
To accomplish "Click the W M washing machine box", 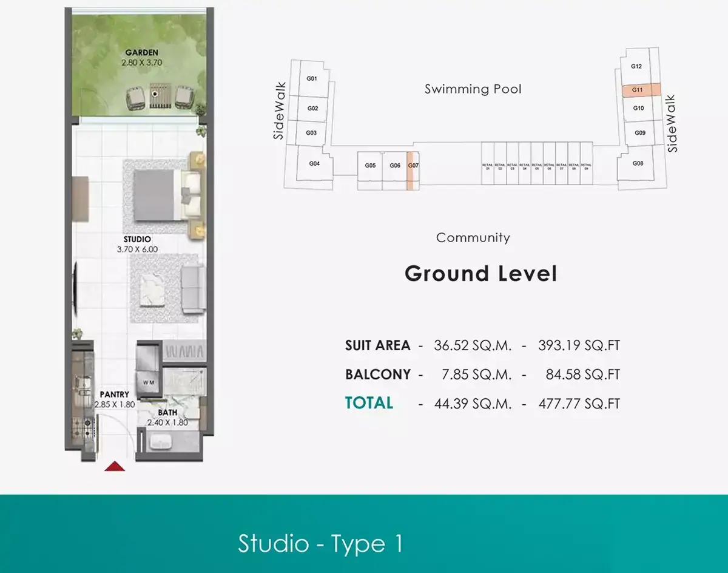I will point(148,382).
